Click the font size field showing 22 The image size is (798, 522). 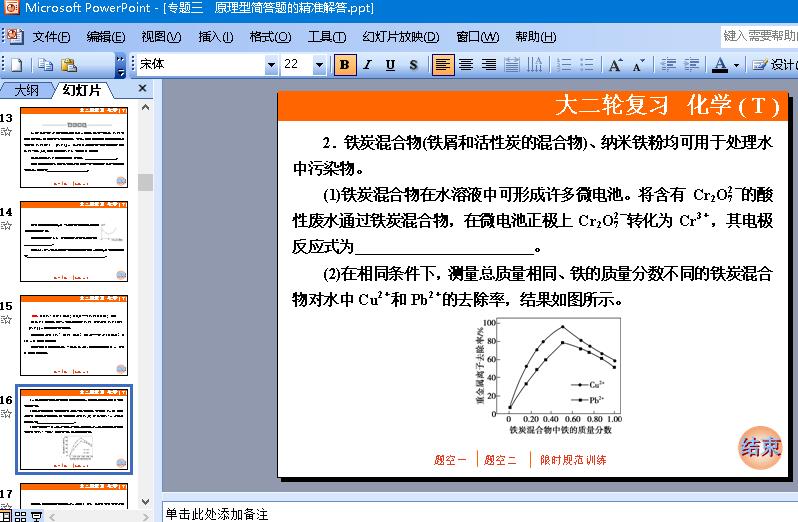coord(297,64)
